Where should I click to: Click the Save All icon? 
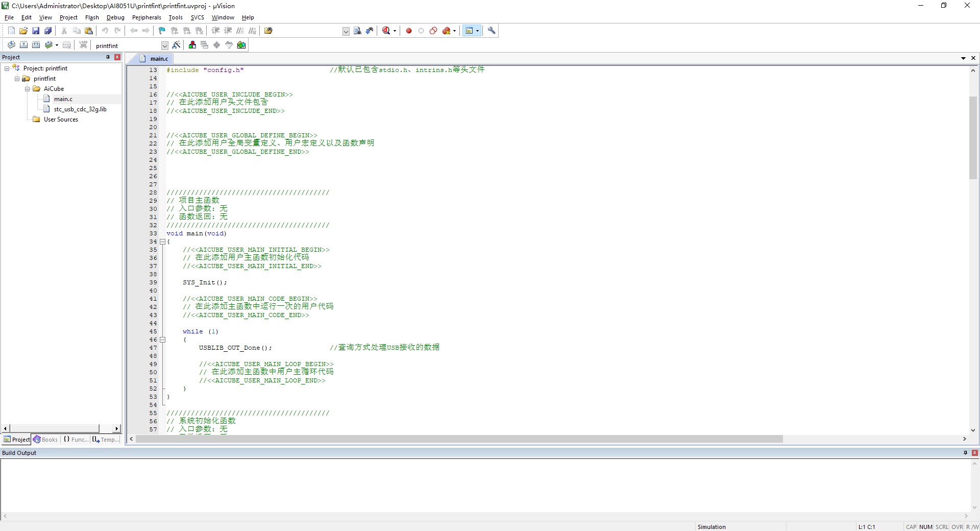pos(48,31)
